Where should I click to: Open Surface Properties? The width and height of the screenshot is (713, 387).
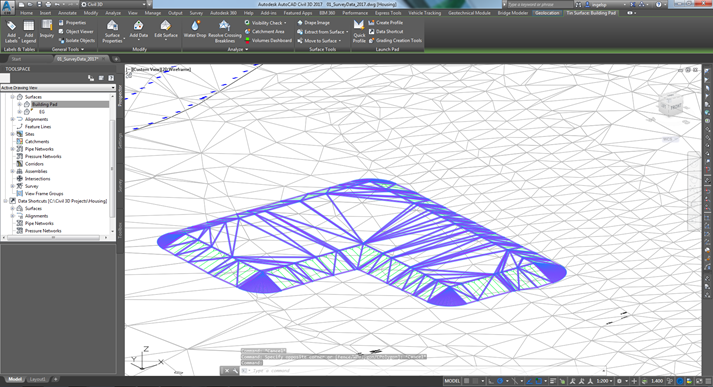pos(112,31)
